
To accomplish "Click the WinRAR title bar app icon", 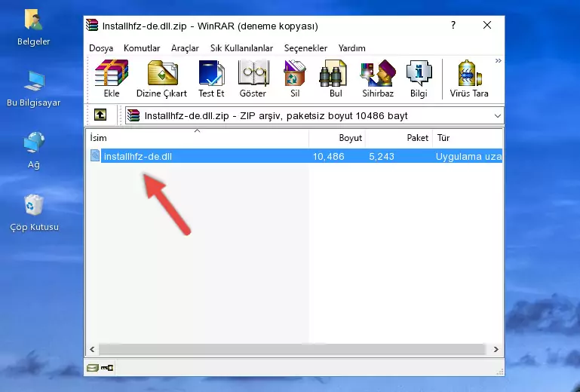I will click(x=92, y=25).
